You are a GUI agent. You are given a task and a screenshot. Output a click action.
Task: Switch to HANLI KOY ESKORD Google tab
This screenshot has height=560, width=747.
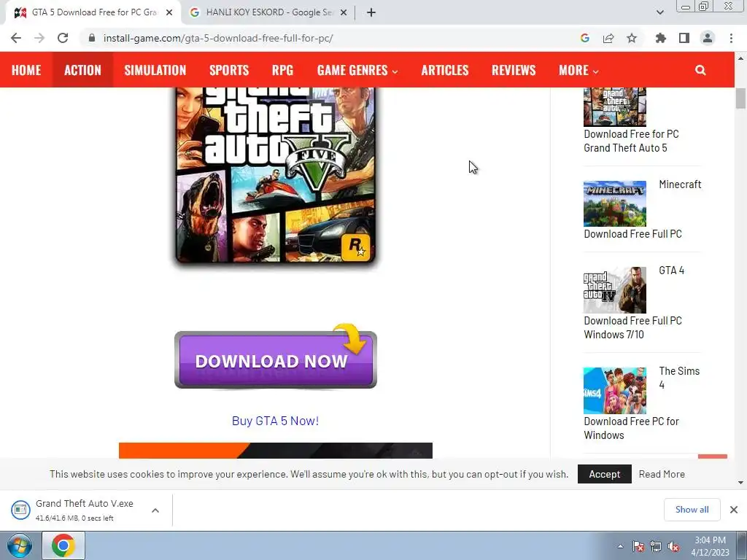click(268, 12)
